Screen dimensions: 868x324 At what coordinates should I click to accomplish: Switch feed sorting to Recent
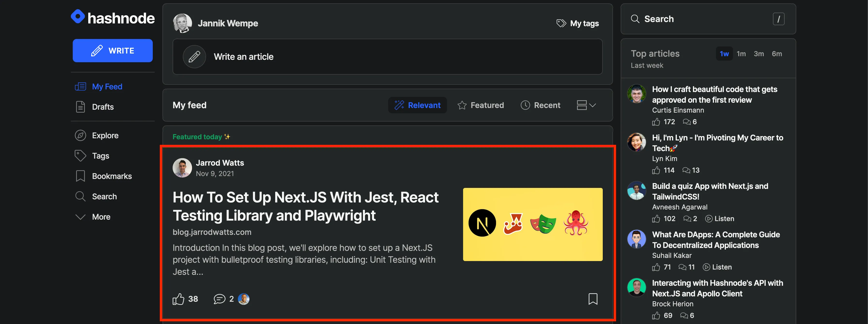click(x=540, y=105)
